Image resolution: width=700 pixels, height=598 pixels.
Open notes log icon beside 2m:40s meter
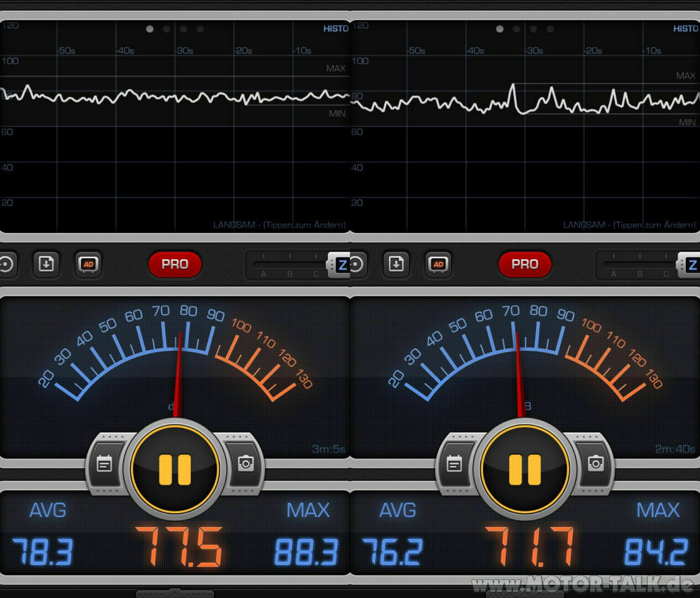[454, 463]
